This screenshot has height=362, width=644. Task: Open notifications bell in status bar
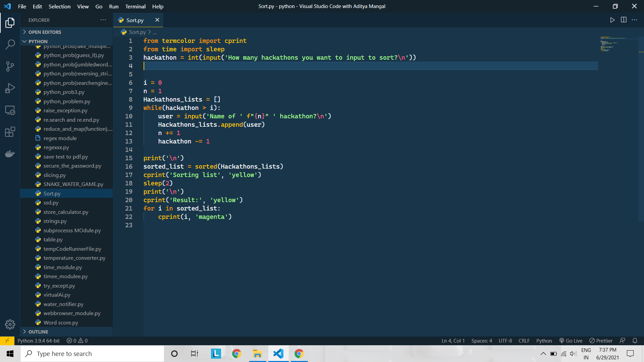(x=635, y=341)
